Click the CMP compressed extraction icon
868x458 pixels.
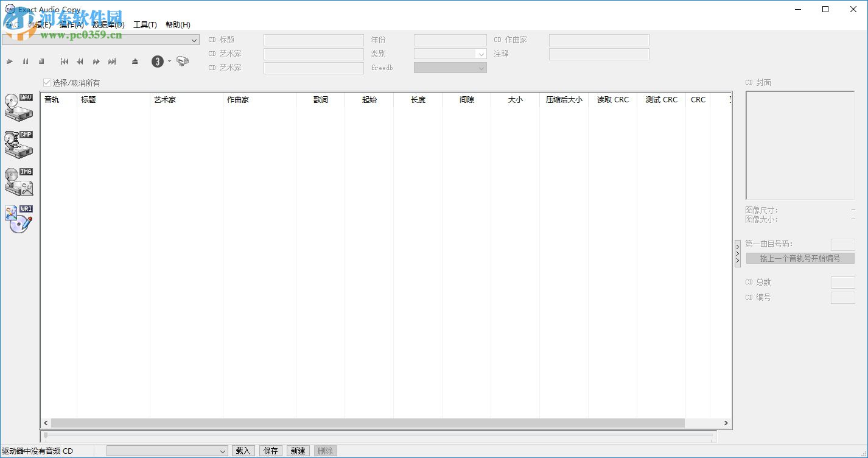point(18,143)
